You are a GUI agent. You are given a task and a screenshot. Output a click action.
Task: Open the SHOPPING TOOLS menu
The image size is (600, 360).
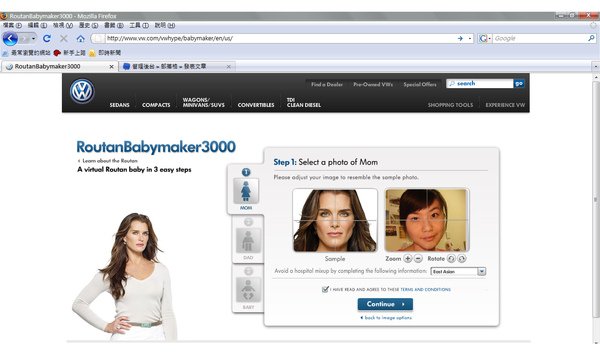450,105
